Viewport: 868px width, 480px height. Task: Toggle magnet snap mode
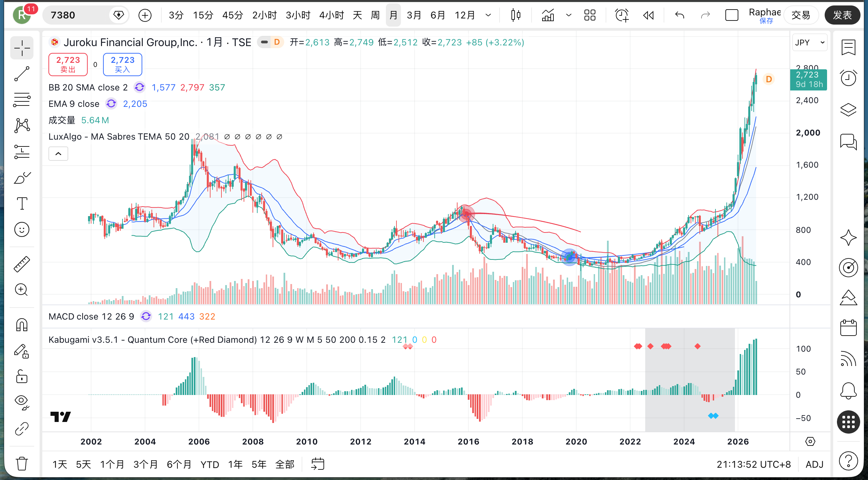22,325
